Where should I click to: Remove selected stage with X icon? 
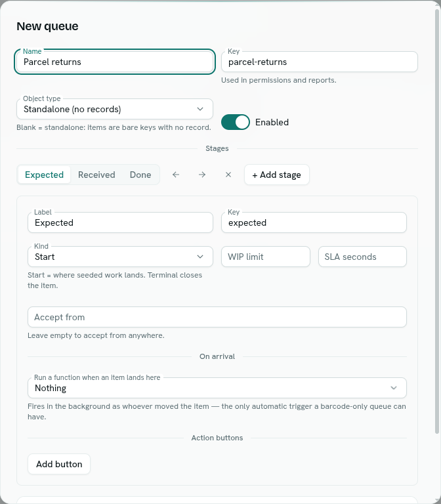(228, 175)
